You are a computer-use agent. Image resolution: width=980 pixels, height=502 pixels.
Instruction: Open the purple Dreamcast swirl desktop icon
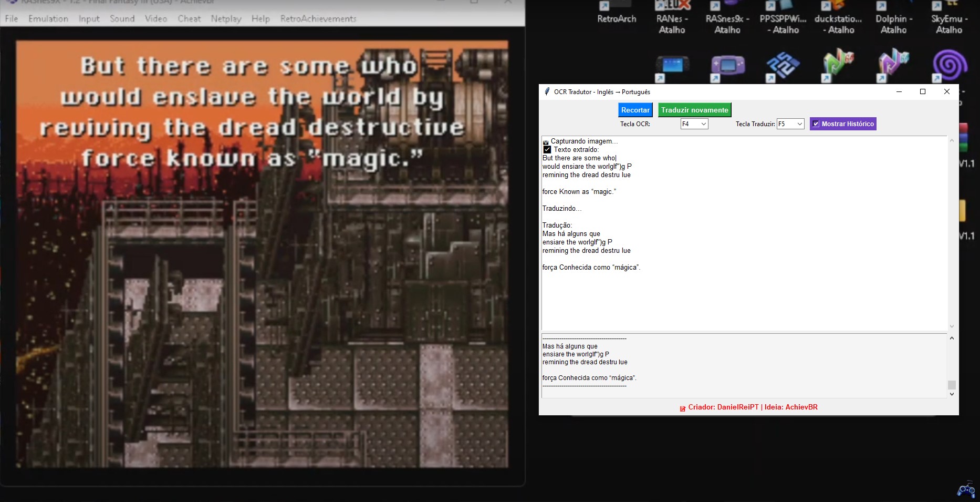(950, 66)
